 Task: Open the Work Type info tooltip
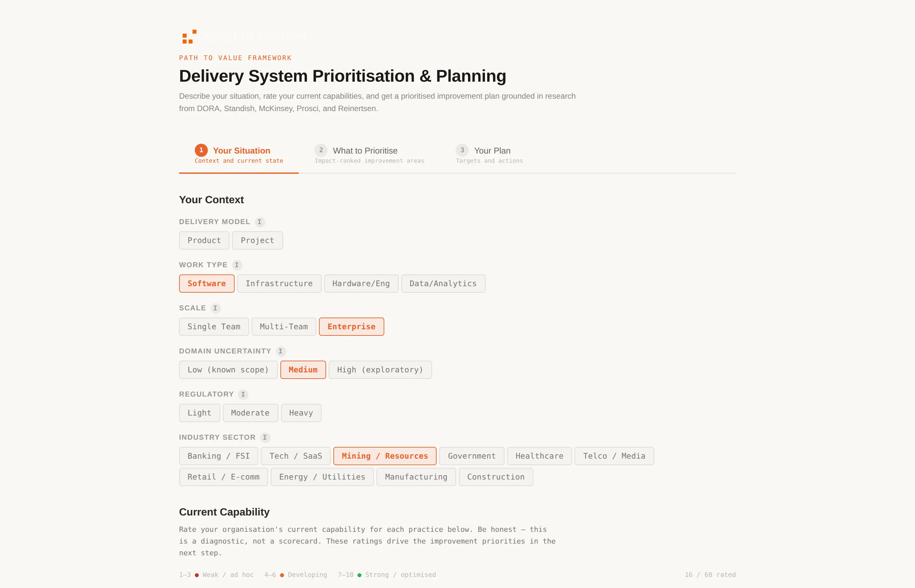click(237, 265)
